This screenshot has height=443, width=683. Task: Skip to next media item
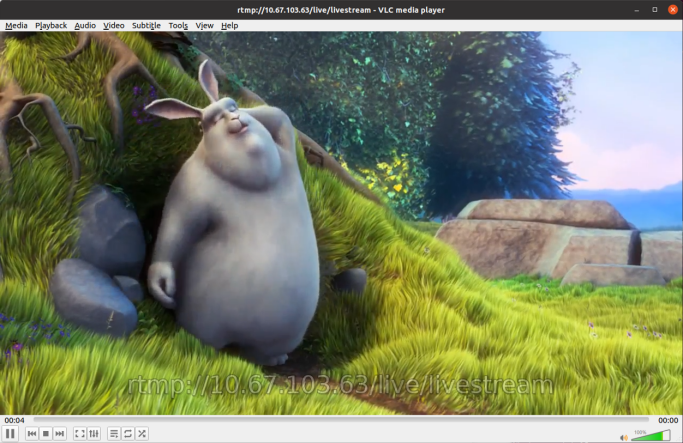click(60, 433)
